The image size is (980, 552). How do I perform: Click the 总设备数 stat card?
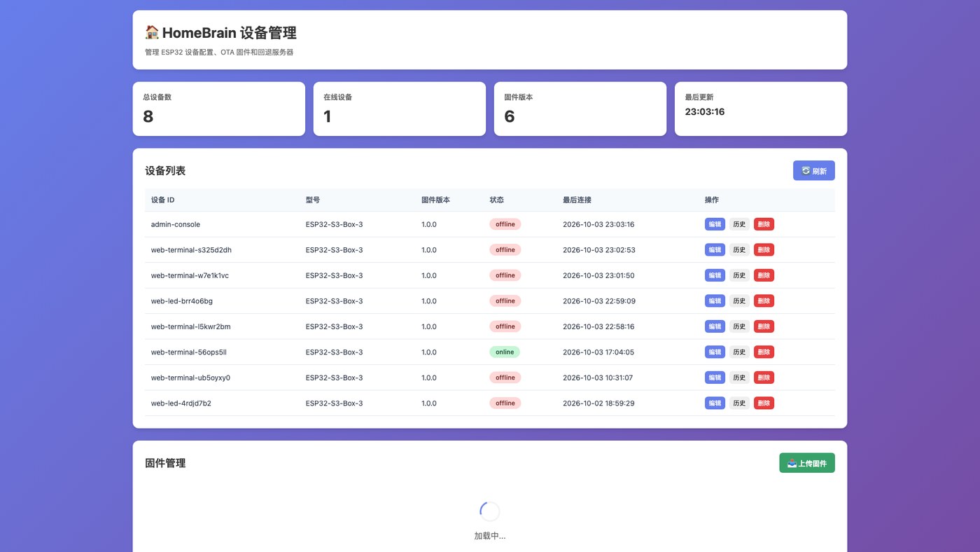(219, 109)
